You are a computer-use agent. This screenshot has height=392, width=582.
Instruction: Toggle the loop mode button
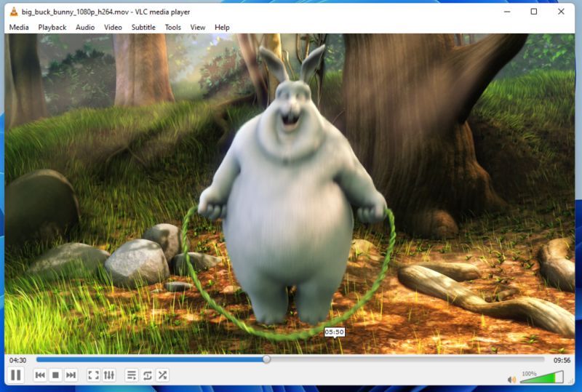click(147, 375)
